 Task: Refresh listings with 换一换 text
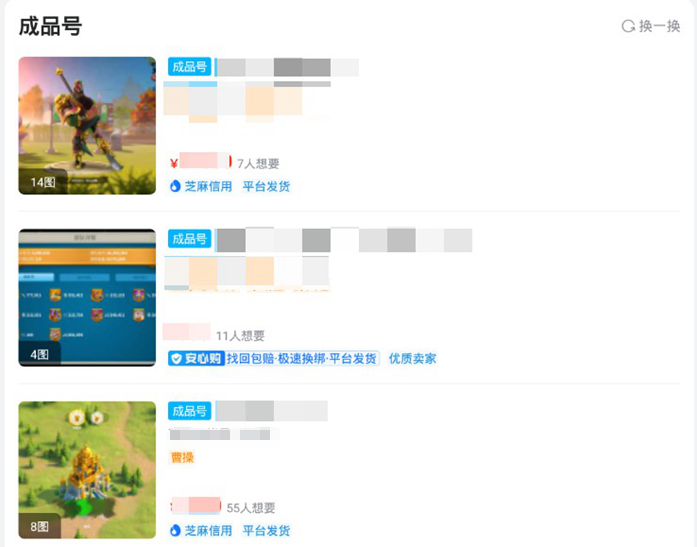pyautogui.click(x=659, y=26)
